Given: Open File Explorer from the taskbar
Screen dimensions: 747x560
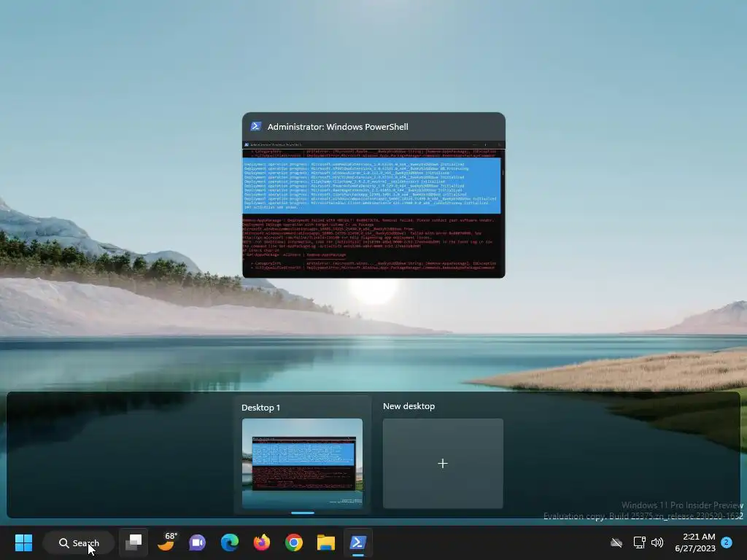Looking at the screenshot, I should click(326, 542).
